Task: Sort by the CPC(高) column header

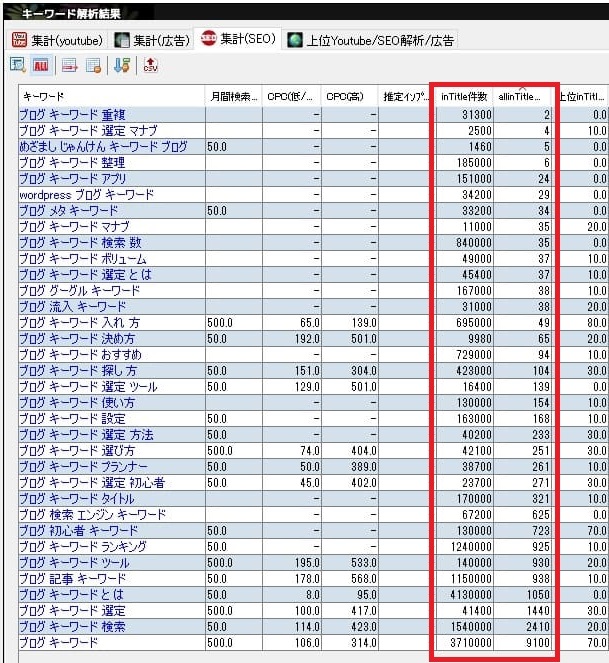Action: pos(350,96)
